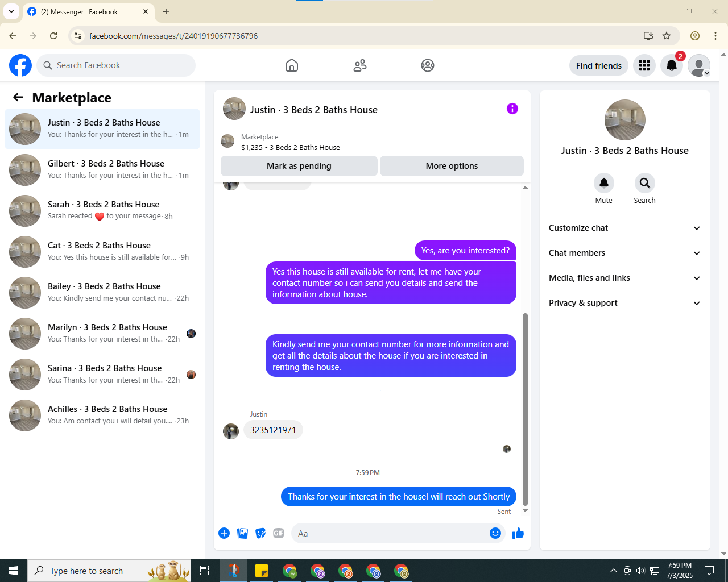728x582 pixels.
Task: Open the Friends icon in top nav
Action: pyautogui.click(x=360, y=65)
